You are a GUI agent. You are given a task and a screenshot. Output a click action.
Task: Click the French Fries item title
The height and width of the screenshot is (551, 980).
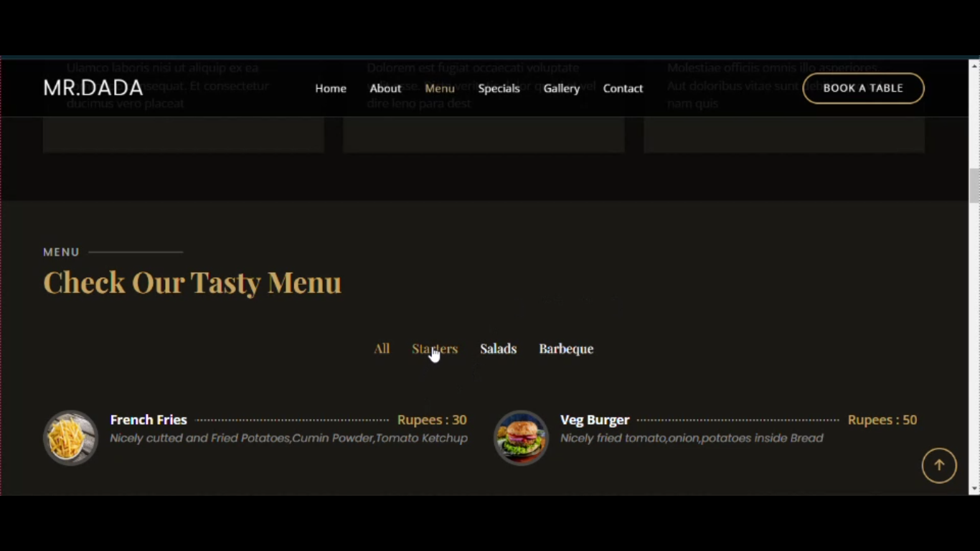[149, 420]
